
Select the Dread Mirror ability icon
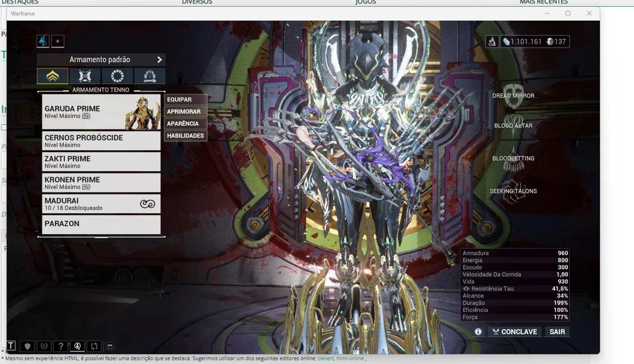(x=513, y=96)
